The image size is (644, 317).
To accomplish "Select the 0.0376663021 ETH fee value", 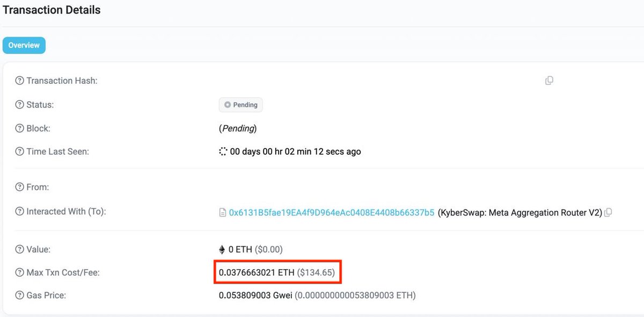I will [257, 273].
